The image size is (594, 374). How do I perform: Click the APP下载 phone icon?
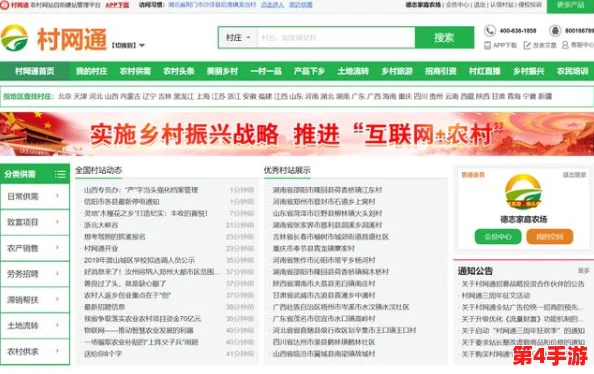(x=488, y=45)
